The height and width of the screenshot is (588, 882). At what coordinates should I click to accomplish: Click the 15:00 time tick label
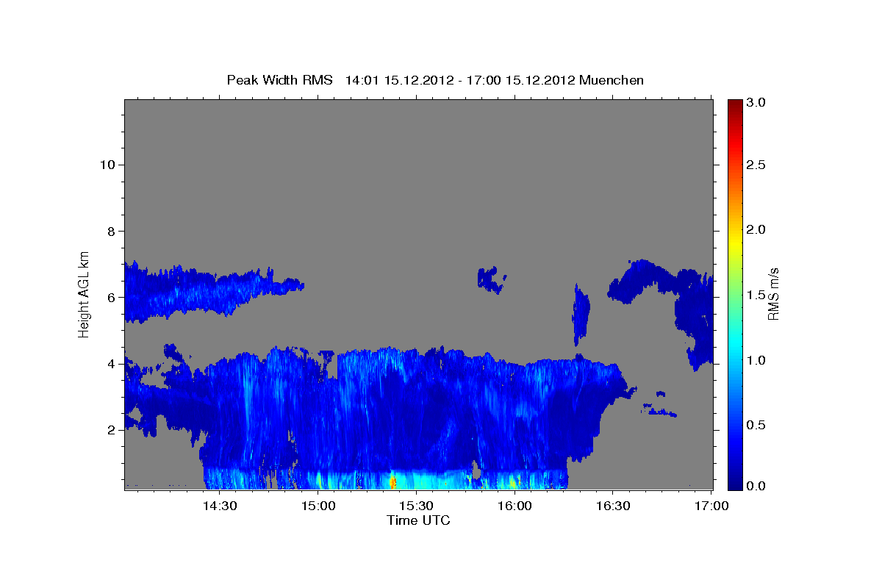[318, 506]
